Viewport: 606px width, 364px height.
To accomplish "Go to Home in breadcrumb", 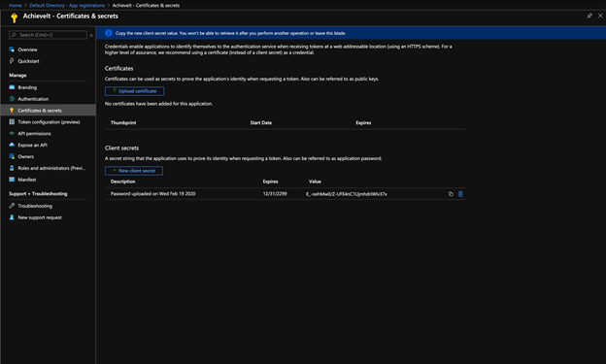I will pyautogui.click(x=16, y=6).
